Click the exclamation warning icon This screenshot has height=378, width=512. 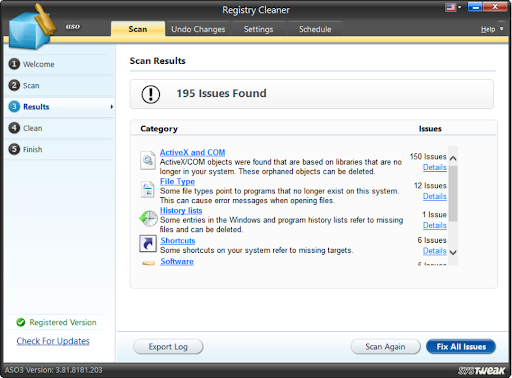point(151,94)
